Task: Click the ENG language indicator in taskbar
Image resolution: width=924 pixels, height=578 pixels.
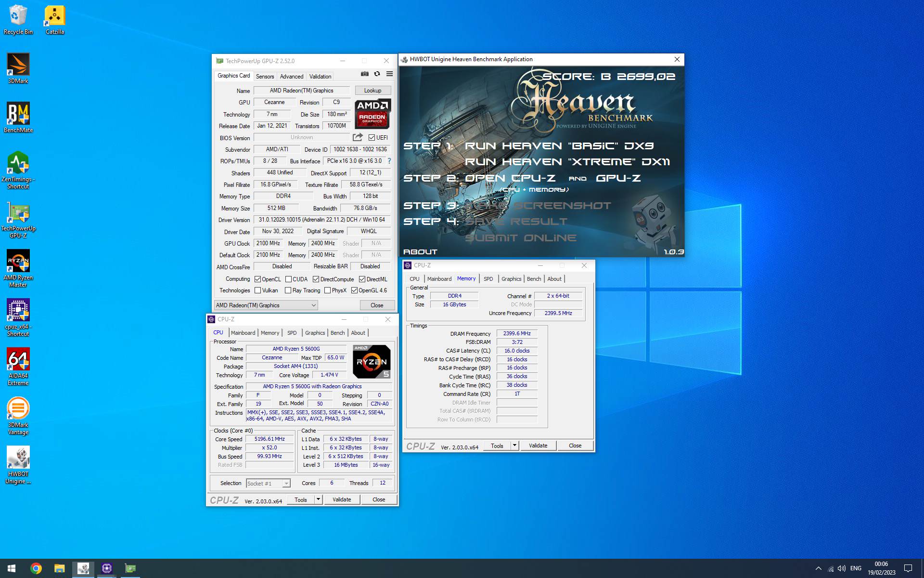Action: tap(856, 568)
